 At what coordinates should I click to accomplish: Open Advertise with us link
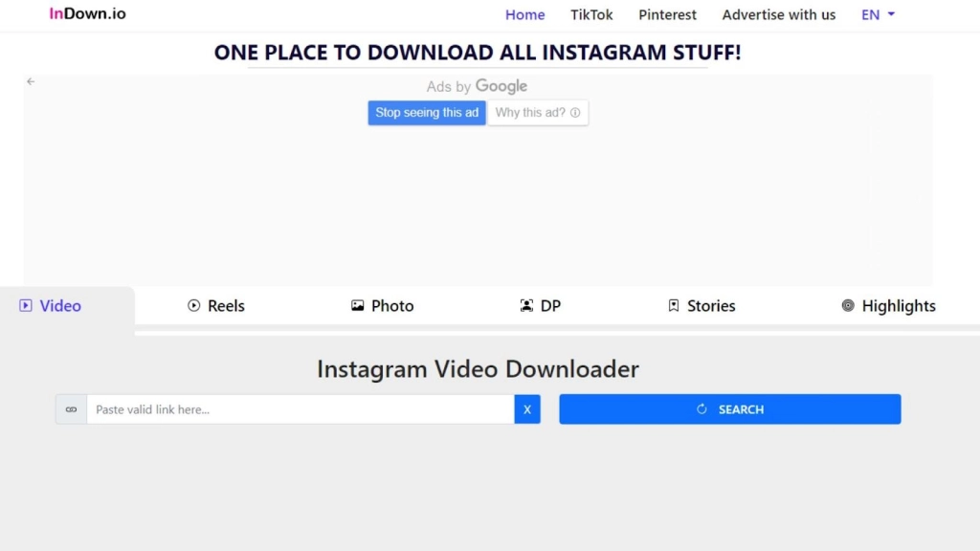click(779, 14)
